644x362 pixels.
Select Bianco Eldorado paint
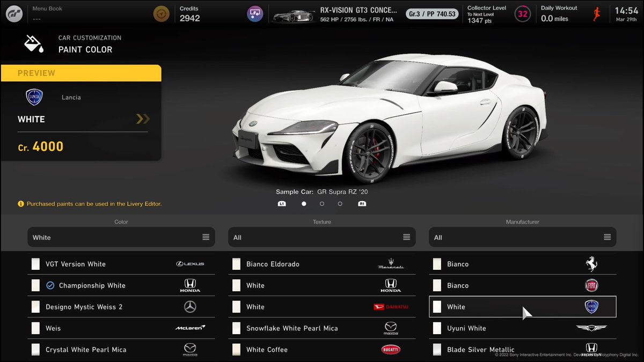tap(322, 264)
